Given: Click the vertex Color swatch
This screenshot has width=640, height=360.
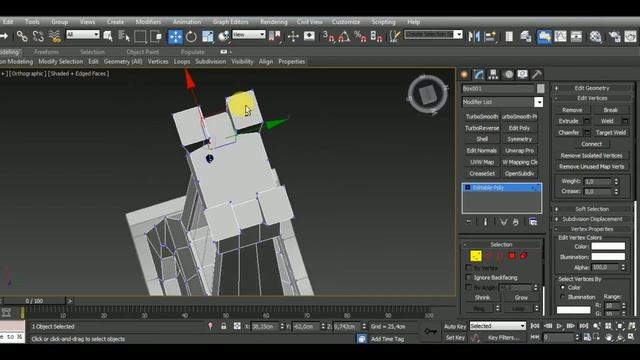Looking at the screenshot, I should [x=608, y=247].
